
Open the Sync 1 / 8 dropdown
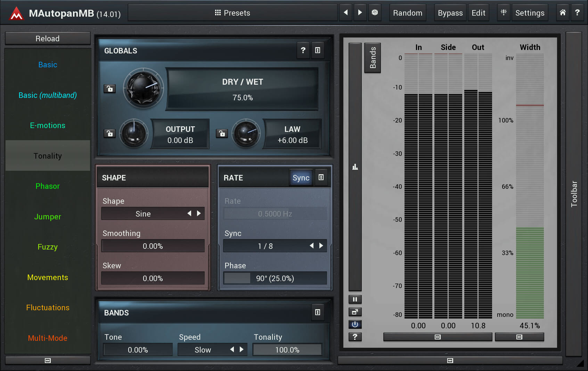(x=275, y=246)
